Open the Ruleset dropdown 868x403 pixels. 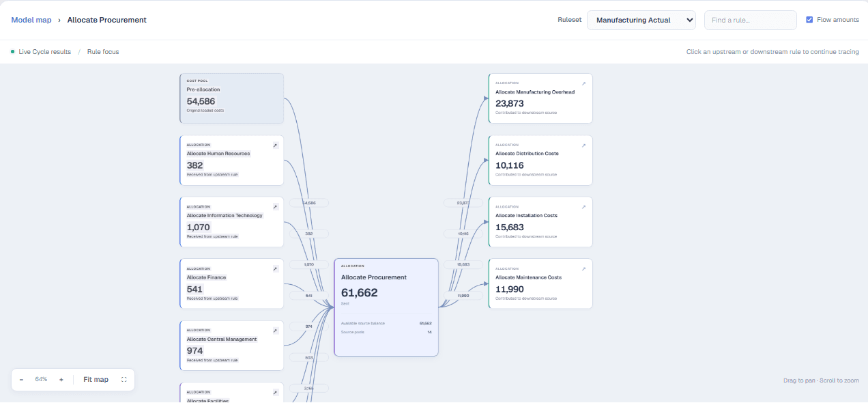tap(641, 20)
